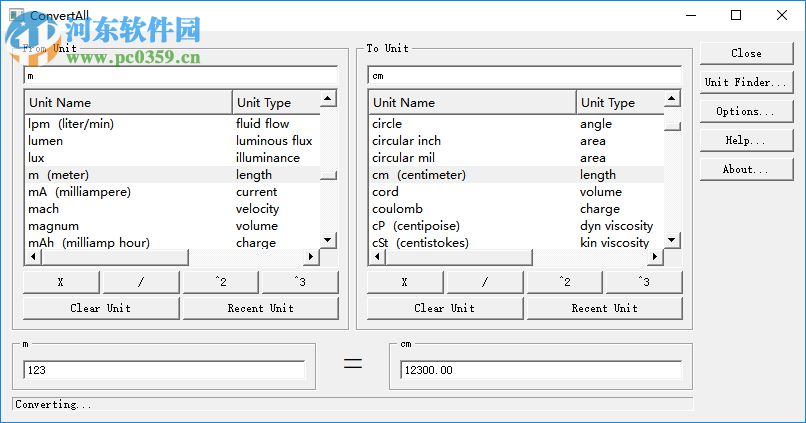806x423 pixels.
Task: Sort From Unit list by Unit Name header
Action: pyautogui.click(x=128, y=102)
